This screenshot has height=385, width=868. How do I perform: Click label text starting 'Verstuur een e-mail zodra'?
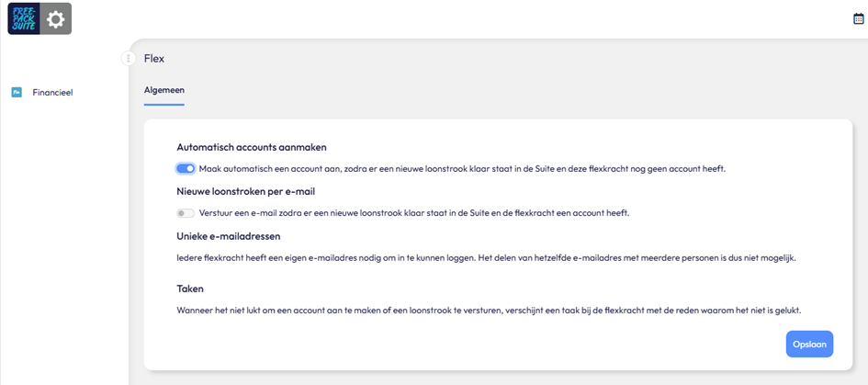(414, 213)
